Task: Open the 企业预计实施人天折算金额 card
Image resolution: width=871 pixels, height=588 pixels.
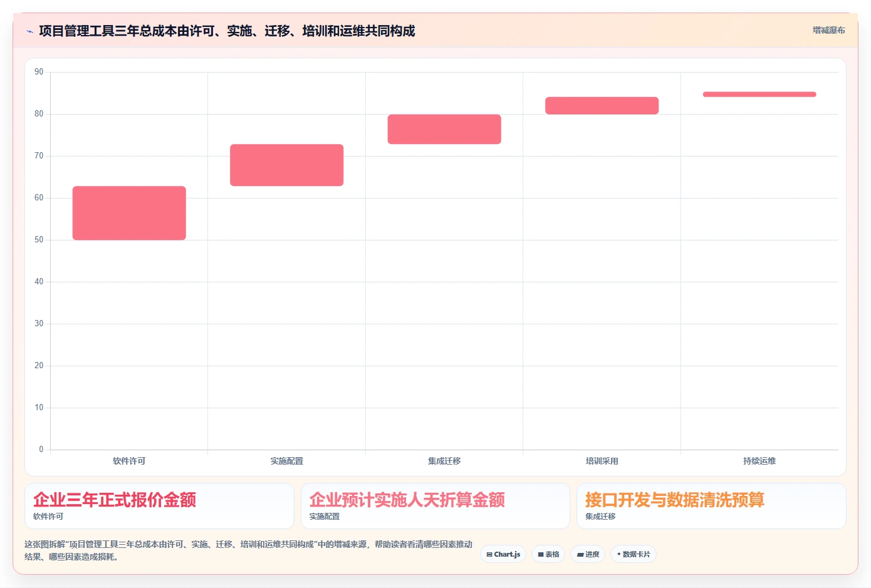Action: (x=435, y=506)
